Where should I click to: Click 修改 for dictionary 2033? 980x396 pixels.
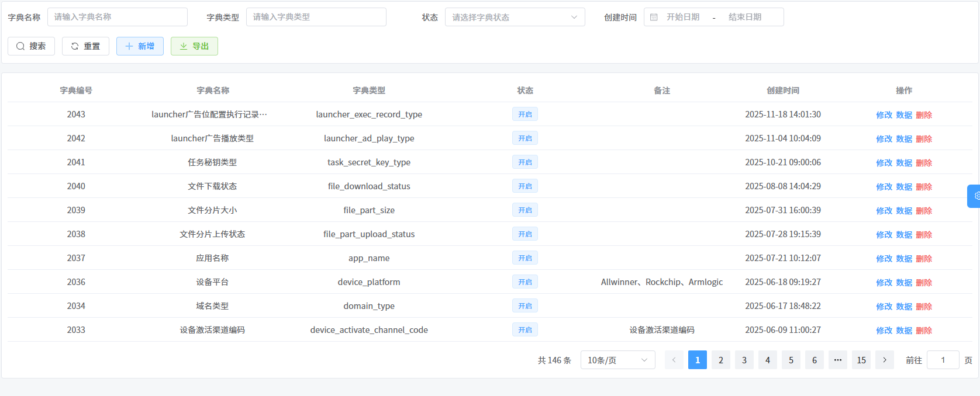884,331
